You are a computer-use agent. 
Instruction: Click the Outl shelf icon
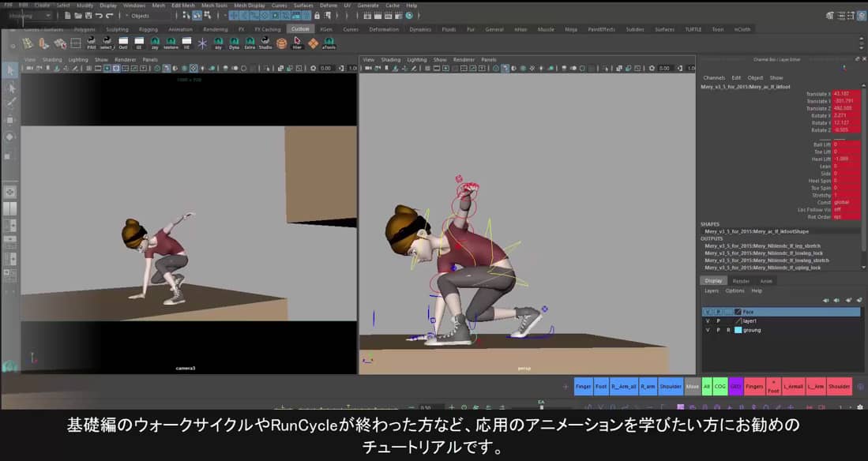tap(123, 43)
